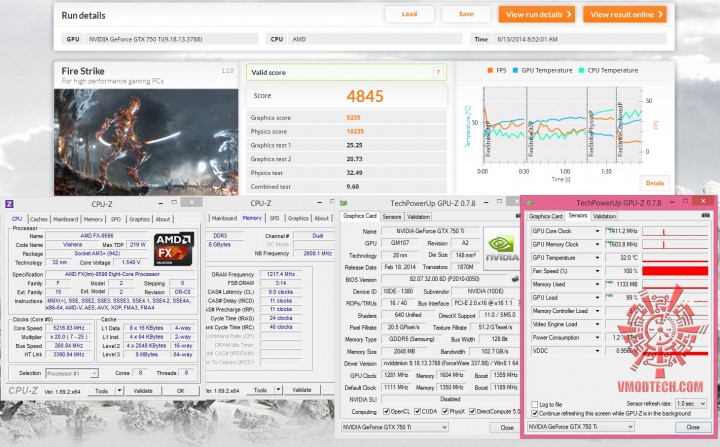Click the FPS legend marker on chart
The width and height of the screenshot is (720, 447).
coord(490,70)
